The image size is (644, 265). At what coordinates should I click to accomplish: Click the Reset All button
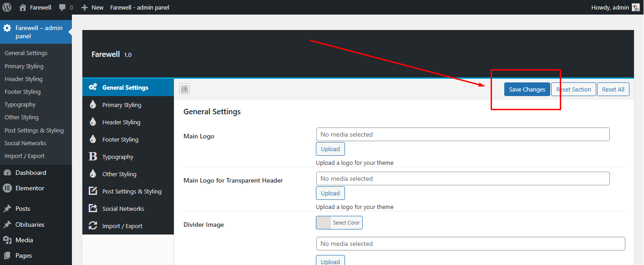tap(613, 89)
